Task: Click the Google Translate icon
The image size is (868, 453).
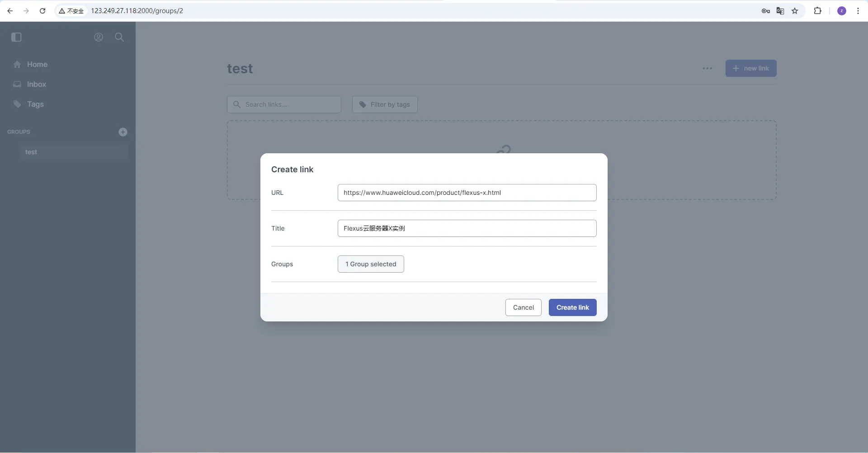Action: 780,11
